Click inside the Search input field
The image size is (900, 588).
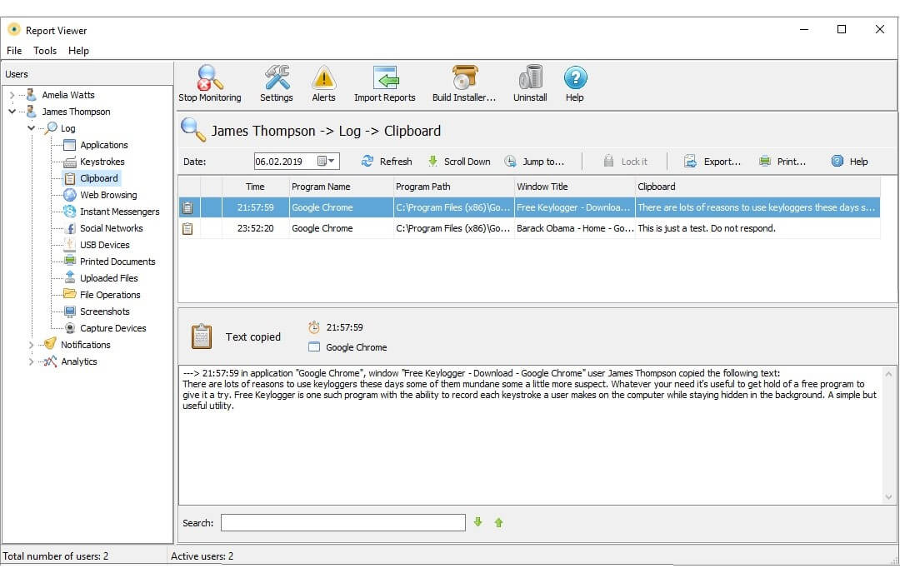click(x=342, y=522)
